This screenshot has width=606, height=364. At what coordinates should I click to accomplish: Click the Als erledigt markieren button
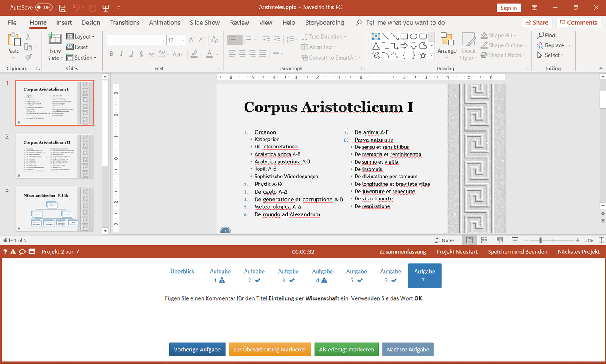click(x=346, y=349)
